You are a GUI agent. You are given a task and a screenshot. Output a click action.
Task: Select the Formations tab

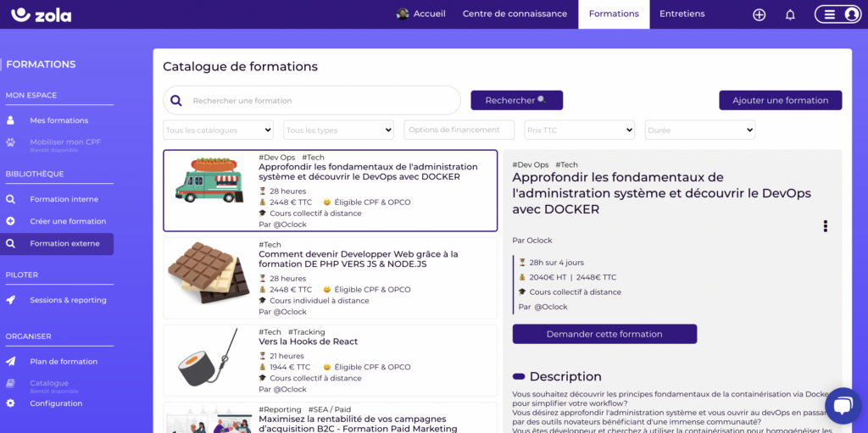614,14
